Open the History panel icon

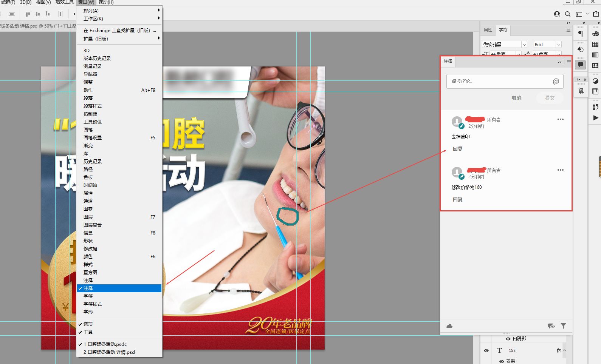(x=595, y=107)
